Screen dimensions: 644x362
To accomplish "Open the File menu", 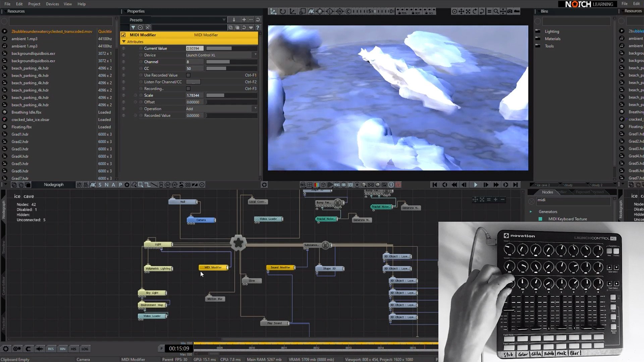I will (7, 4).
